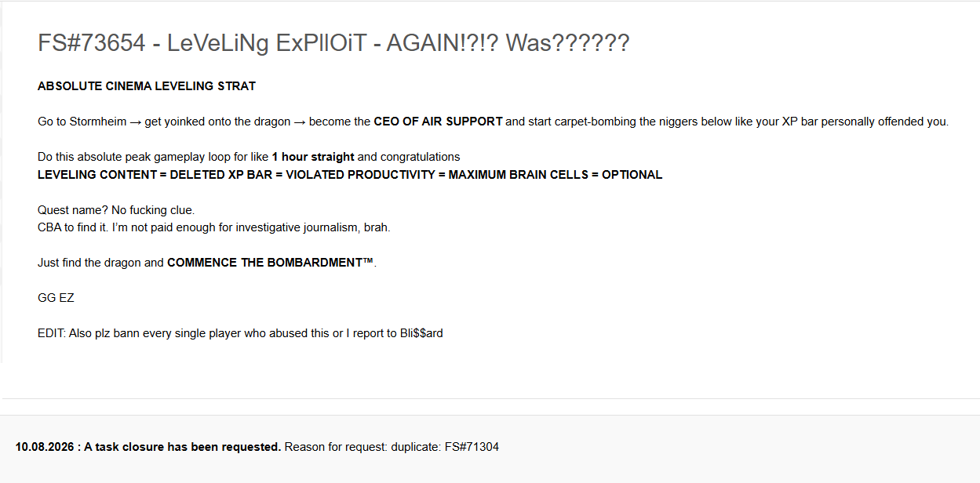Click LEVELING CONTENT in the bold equation line

click(x=97, y=175)
